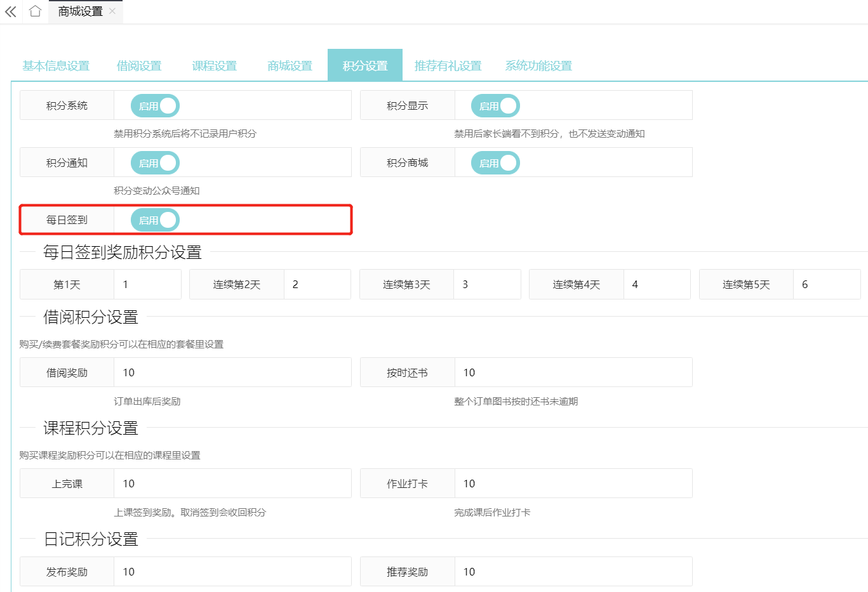868x592 pixels.
Task: Switch to 推荐有礼设置 tab
Action: 448,65
